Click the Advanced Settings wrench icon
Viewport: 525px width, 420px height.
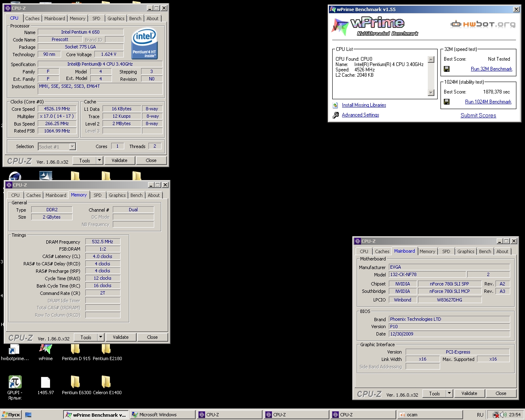[336, 115]
